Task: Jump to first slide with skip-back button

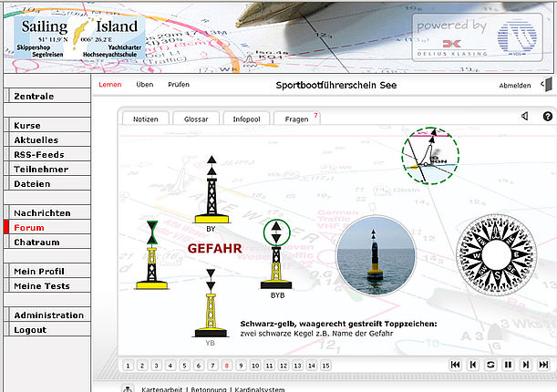Action: tap(455, 365)
